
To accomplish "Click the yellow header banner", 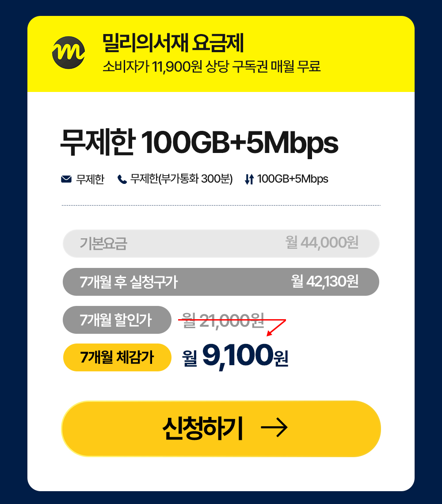I will 221,53.
